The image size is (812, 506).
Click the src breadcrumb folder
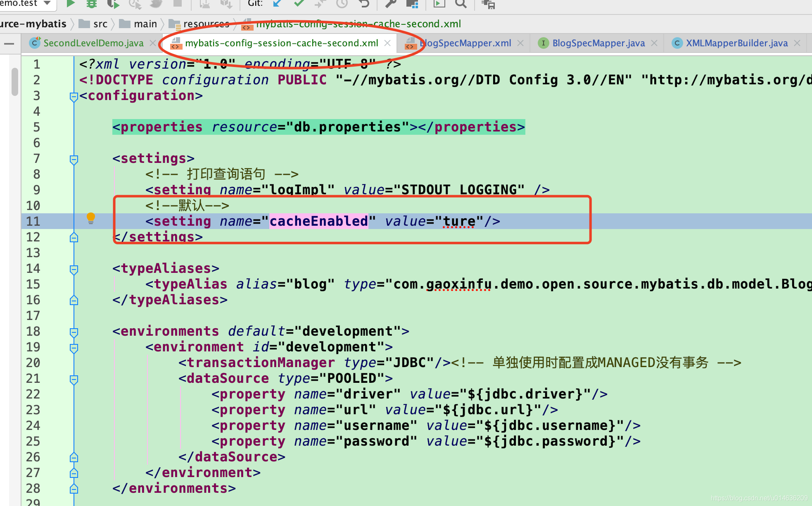coord(93,24)
